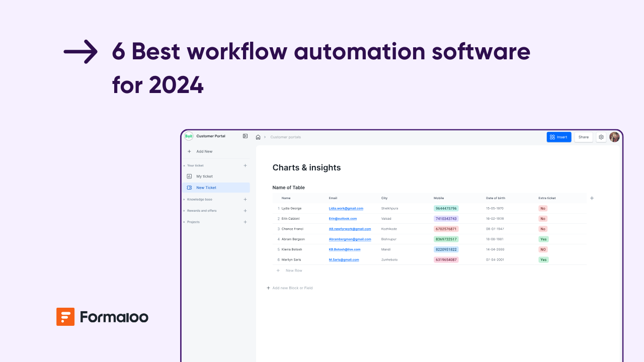Collapse the Your ticket section
The width and height of the screenshot is (644, 362).
(x=184, y=165)
